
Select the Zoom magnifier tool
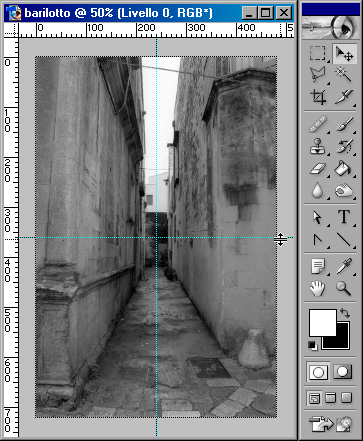[344, 288]
